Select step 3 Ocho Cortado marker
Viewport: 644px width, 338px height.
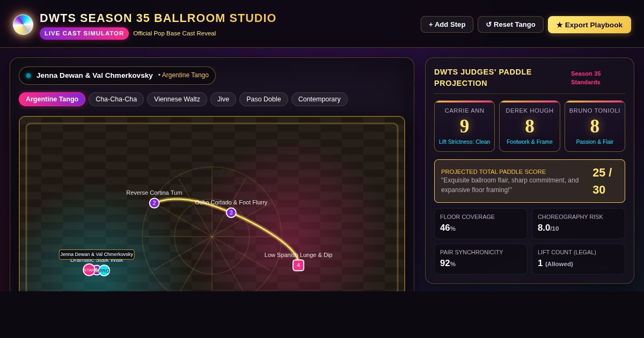pos(231,212)
